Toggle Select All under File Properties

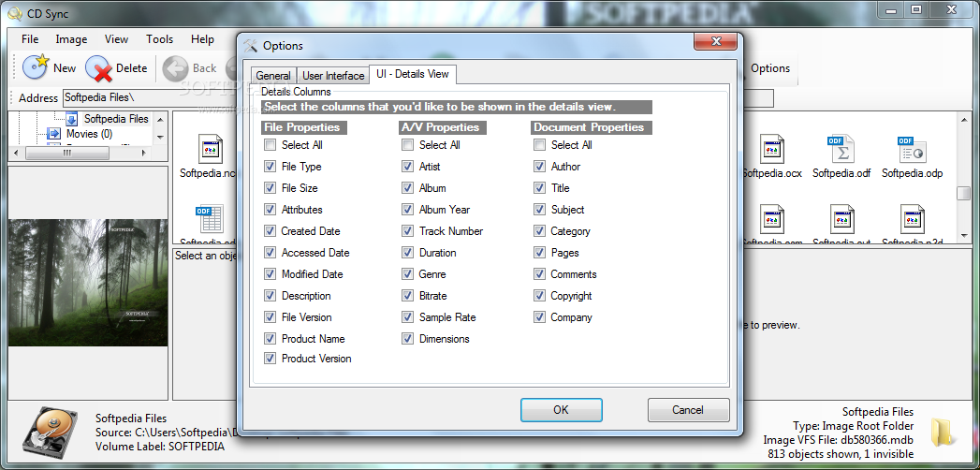[x=270, y=145]
